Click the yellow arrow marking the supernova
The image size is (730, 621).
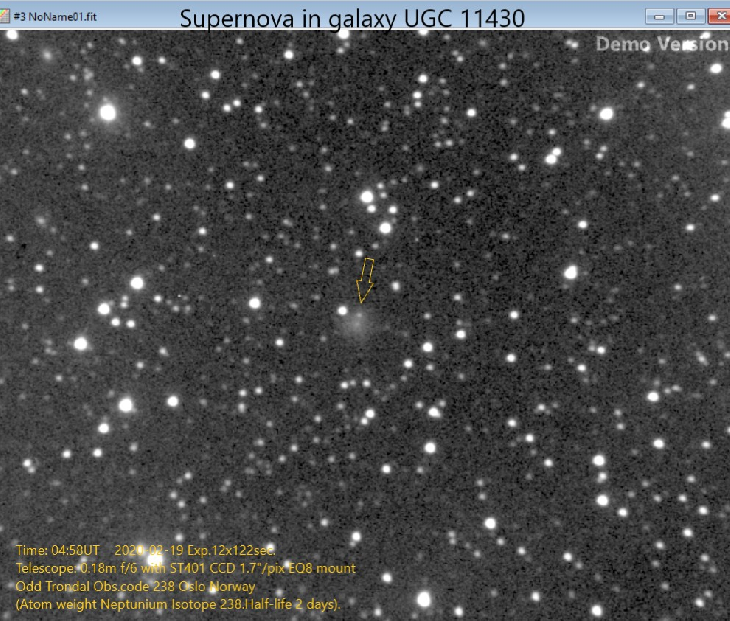(366, 280)
